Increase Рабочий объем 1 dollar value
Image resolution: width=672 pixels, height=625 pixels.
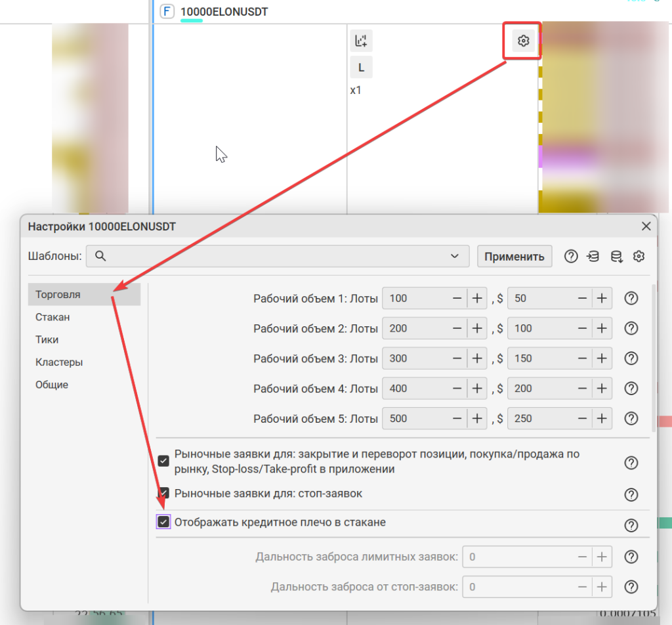602,298
